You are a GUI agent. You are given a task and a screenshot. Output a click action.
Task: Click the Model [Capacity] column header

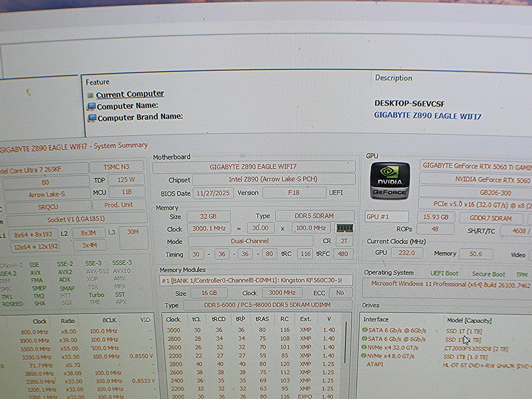click(469, 321)
